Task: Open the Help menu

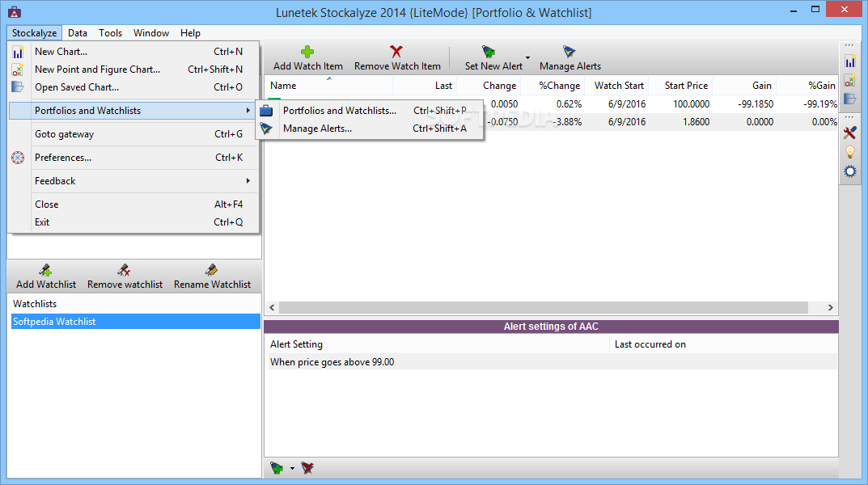Action: (x=190, y=33)
